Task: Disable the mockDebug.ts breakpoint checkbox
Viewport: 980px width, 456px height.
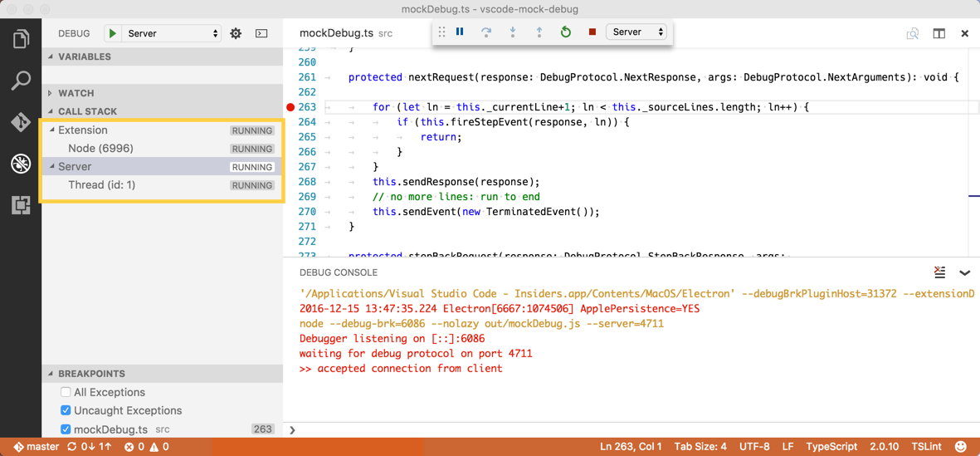Action: pyautogui.click(x=66, y=429)
